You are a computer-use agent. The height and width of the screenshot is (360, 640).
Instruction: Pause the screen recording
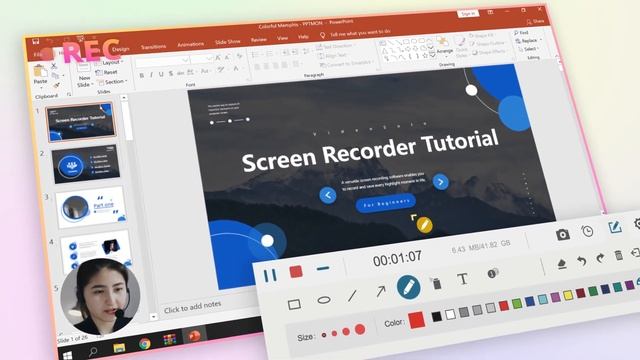click(x=270, y=276)
